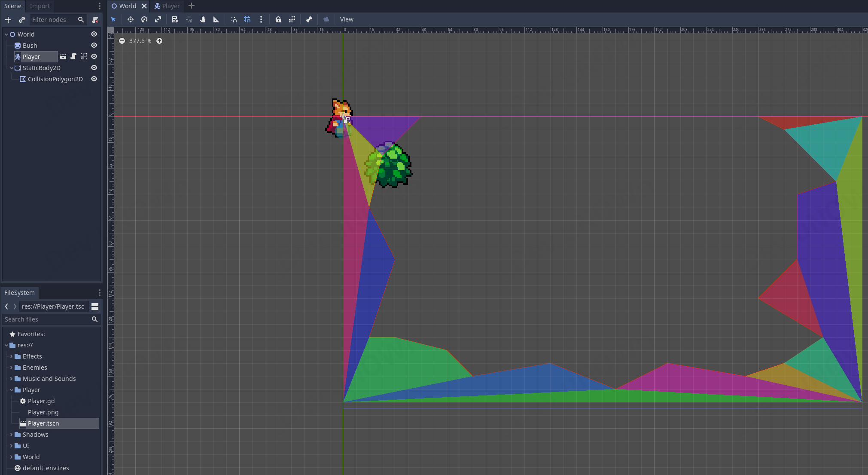The height and width of the screenshot is (475, 868).
Task: Toggle grid snapping in the toolbar
Action: tap(247, 19)
